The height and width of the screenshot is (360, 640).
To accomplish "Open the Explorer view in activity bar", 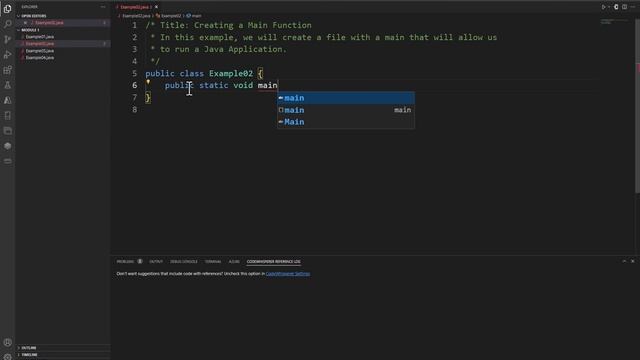I will click(7, 9).
